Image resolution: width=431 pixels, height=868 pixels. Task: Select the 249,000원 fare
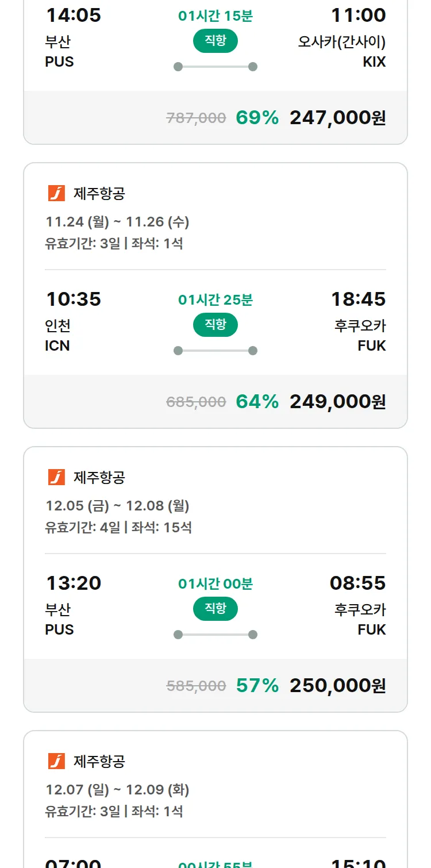click(x=337, y=401)
